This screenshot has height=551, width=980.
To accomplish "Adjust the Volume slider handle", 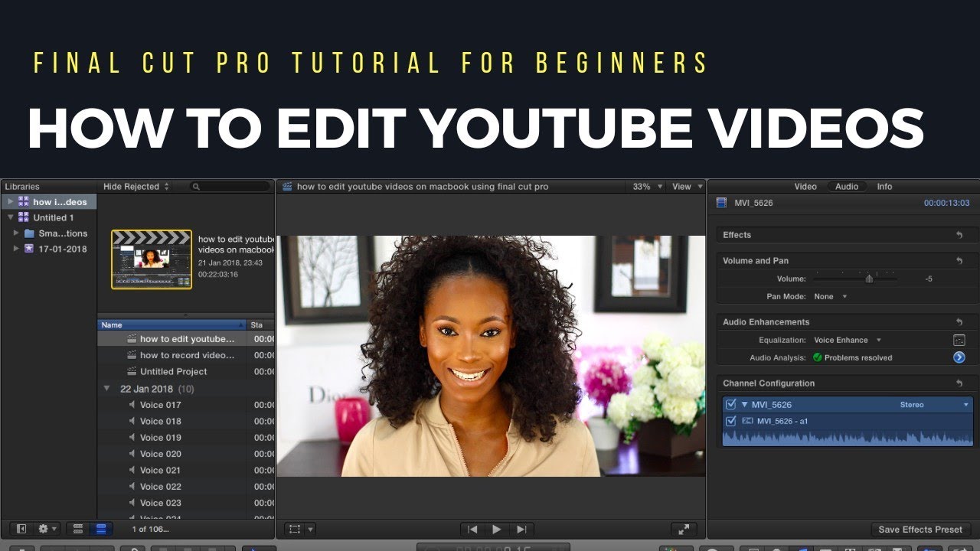I will (x=869, y=279).
